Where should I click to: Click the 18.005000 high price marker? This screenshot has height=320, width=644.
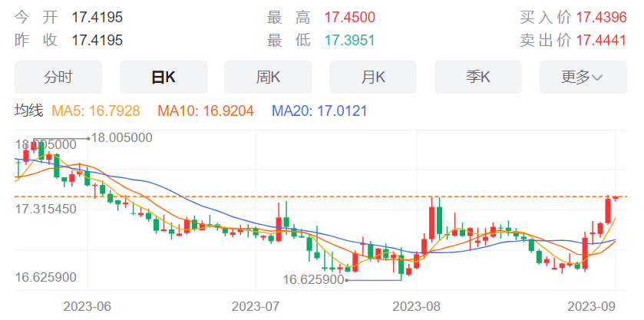pyautogui.click(x=121, y=138)
